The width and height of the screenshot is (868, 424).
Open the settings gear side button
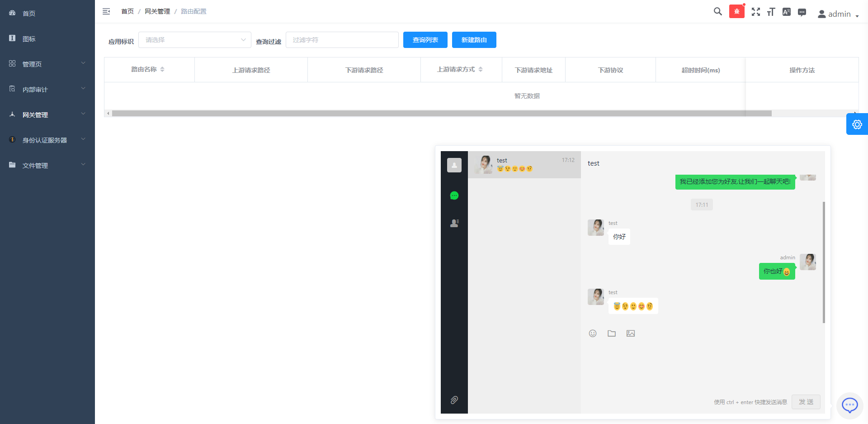pos(857,124)
